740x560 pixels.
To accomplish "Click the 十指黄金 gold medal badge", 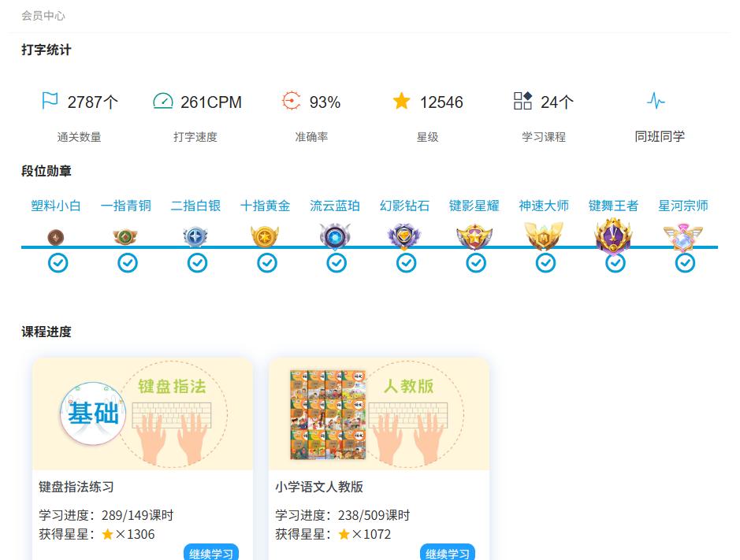I will pyautogui.click(x=265, y=236).
